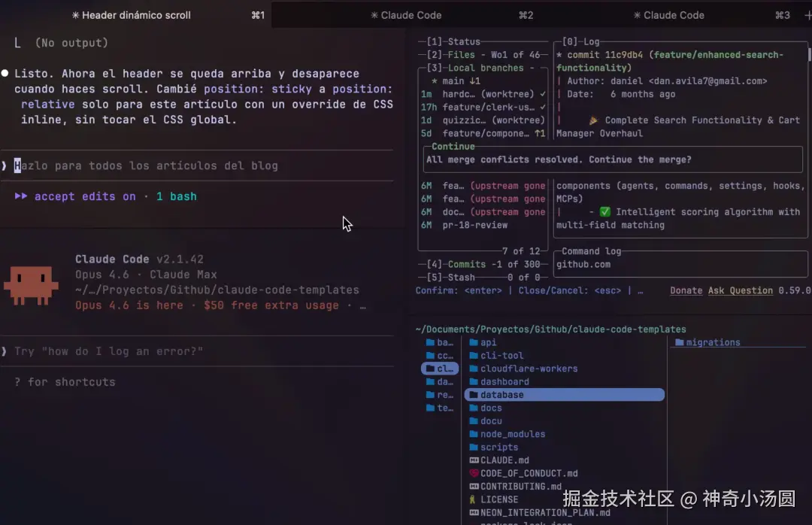812x525 pixels.
Task: Click the claude-code-templates path header
Action: (x=550, y=329)
